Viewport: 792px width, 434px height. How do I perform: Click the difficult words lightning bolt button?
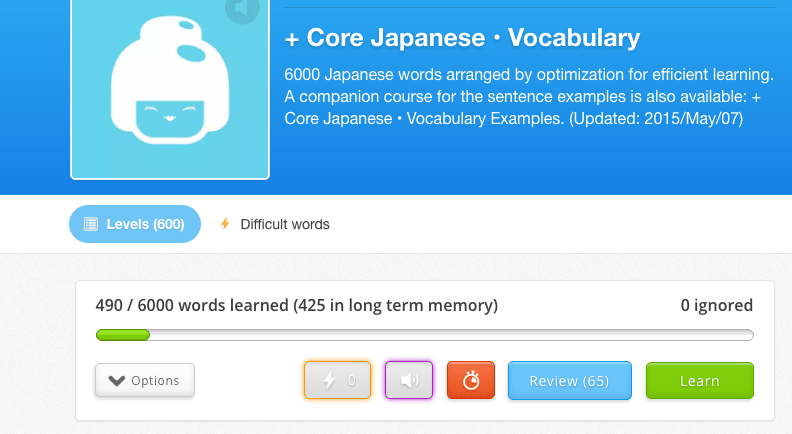coord(337,381)
